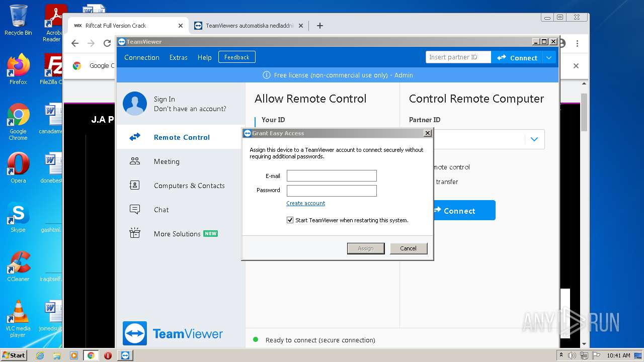Launch Firefox from the desktop

tap(18, 69)
